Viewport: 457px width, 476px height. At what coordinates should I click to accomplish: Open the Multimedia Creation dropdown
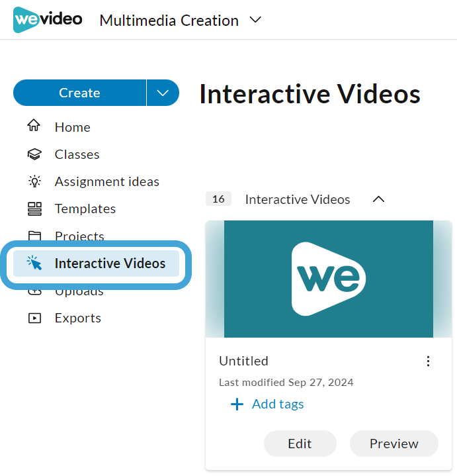click(x=181, y=21)
